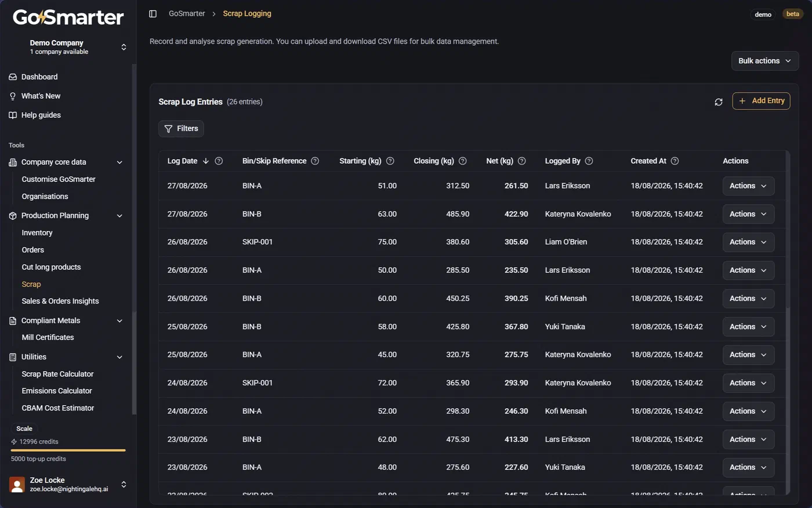Screen dimensions: 812x508
Task: Open Actions for 26/08/2026 BIN-A row
Action: click(748, 271)
